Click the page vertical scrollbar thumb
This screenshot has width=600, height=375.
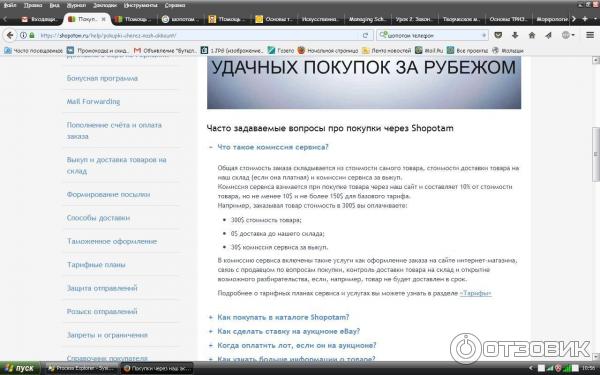[x=596, y=154]
